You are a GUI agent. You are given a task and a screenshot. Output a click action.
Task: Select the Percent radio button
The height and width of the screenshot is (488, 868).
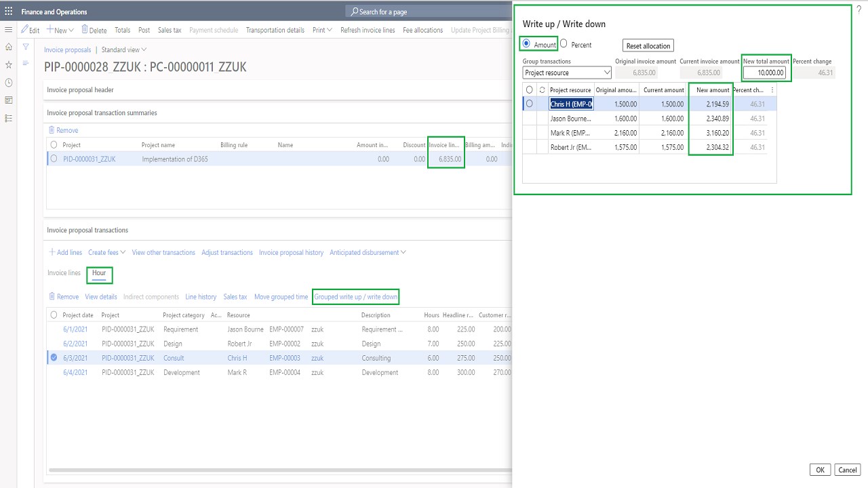[564, 44]
